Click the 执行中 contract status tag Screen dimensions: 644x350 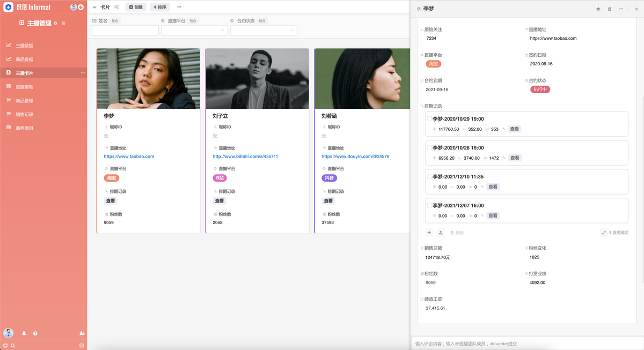[539, 90]
